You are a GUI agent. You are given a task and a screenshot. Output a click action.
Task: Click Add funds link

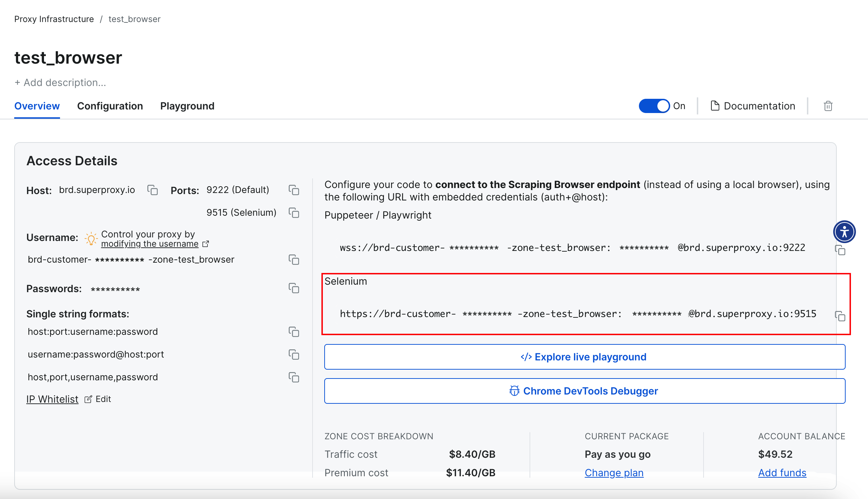[782, 473]
